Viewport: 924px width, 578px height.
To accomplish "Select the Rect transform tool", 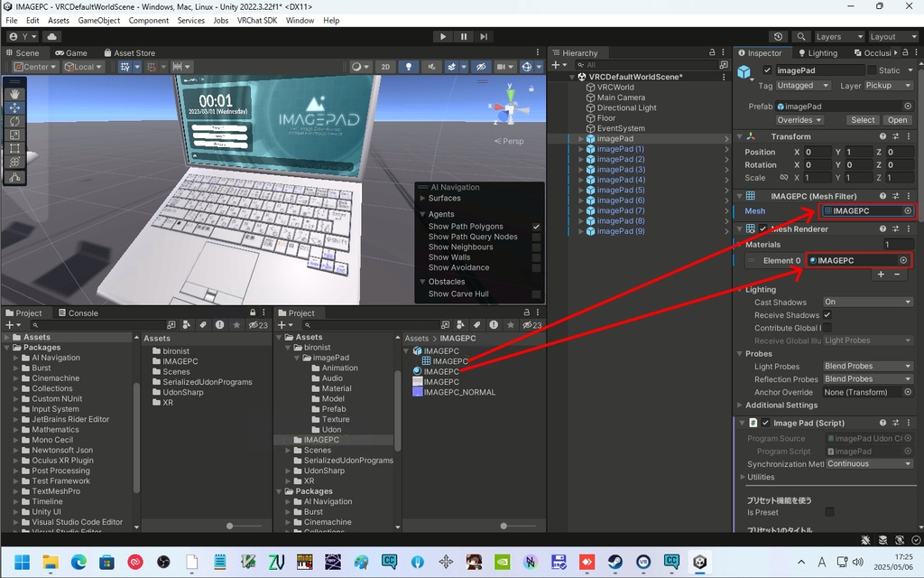I will (x=14, y=148).
